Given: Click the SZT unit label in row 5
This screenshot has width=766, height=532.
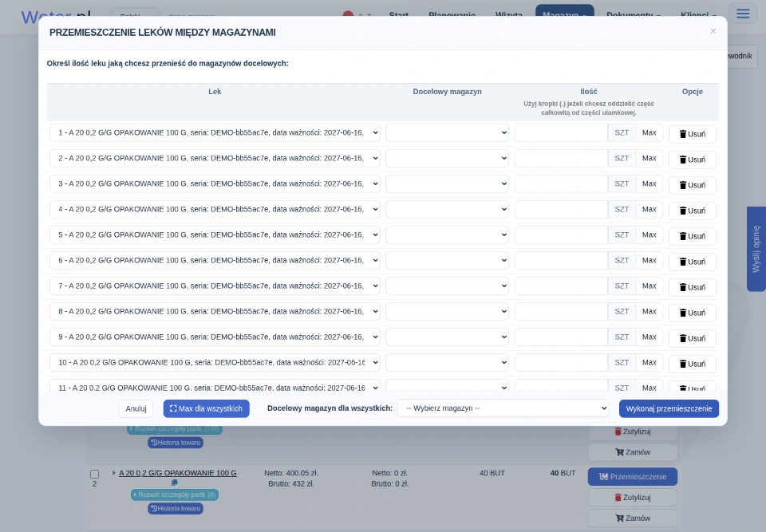Looking at the screenshot, I should pyautogui.click(x=622, y=235).
